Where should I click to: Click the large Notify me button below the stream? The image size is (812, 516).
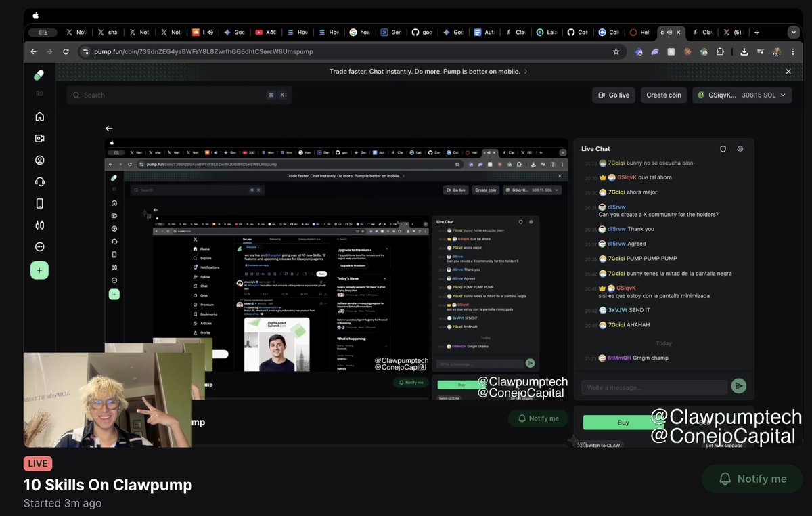click(x=753, y=479)
